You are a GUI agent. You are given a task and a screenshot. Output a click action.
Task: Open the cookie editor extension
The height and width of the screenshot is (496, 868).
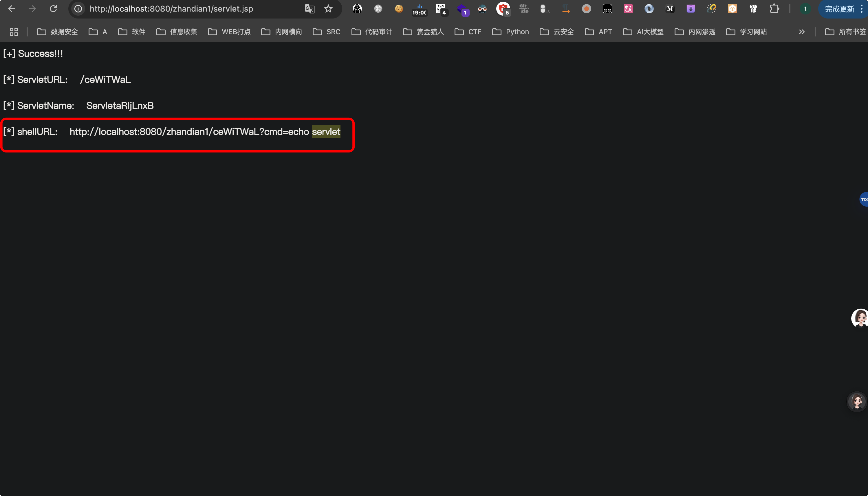click(x=399, y=9)
